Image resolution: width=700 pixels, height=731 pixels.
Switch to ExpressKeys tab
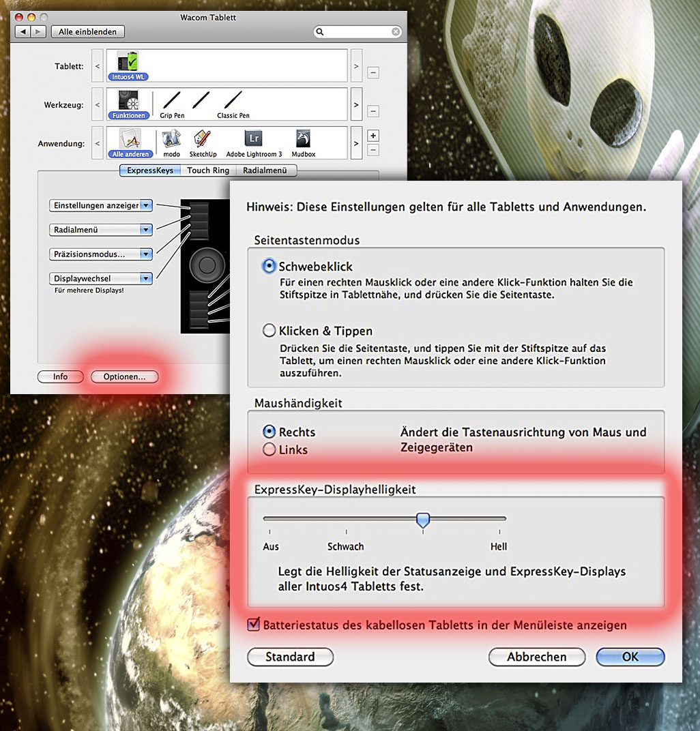tap(149, 170)
